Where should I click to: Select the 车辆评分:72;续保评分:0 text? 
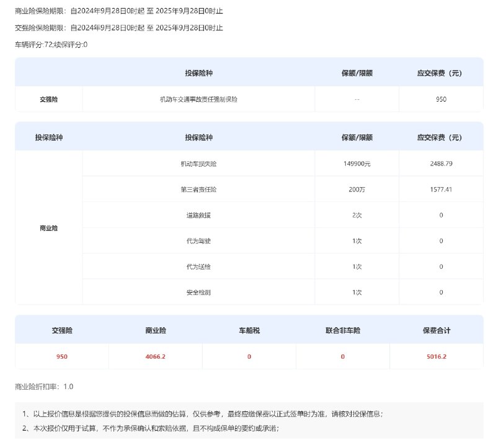pyautogui.click(x=51, y=45)
